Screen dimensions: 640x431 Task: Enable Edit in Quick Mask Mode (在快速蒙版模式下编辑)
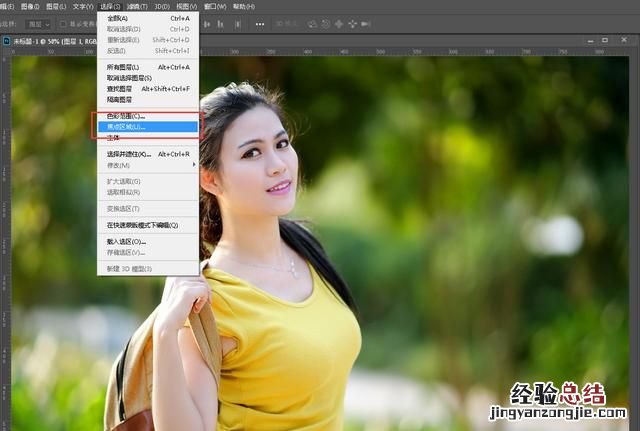(142, 225)
